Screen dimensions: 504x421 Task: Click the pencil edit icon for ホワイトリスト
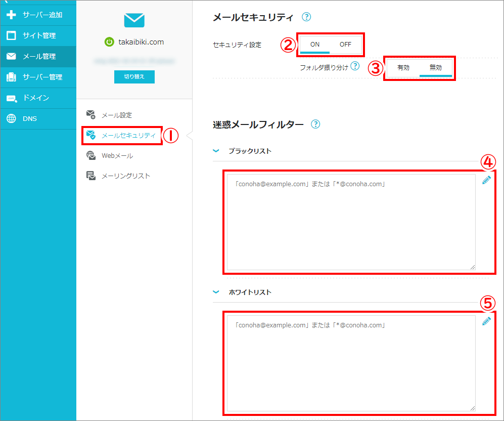486,321
